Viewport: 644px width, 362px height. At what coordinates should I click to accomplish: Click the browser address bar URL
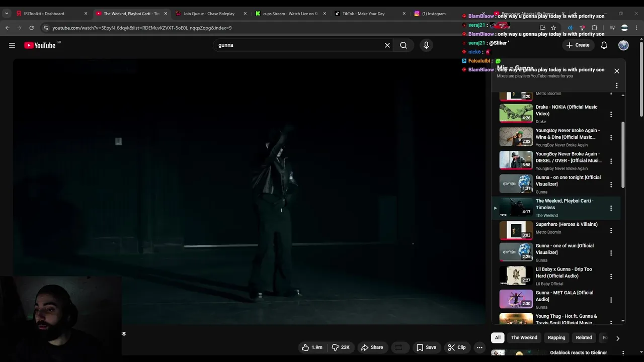(142, 28)
